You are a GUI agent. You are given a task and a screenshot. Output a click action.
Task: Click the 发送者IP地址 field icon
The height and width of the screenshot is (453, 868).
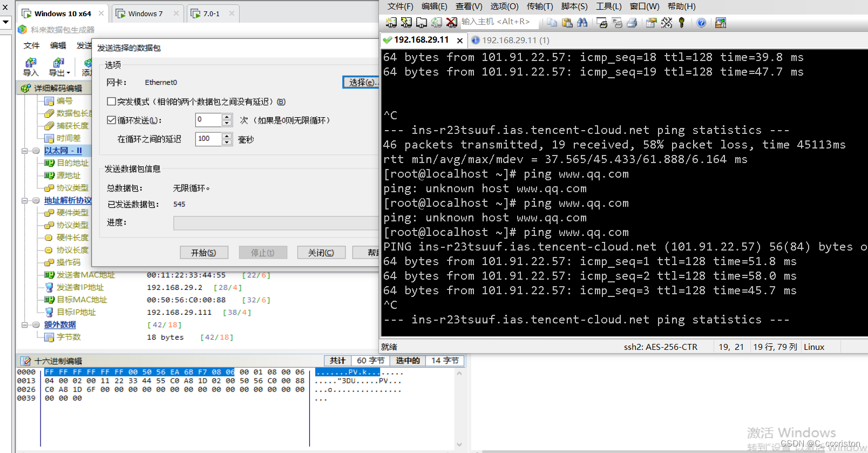coord(49,287)
